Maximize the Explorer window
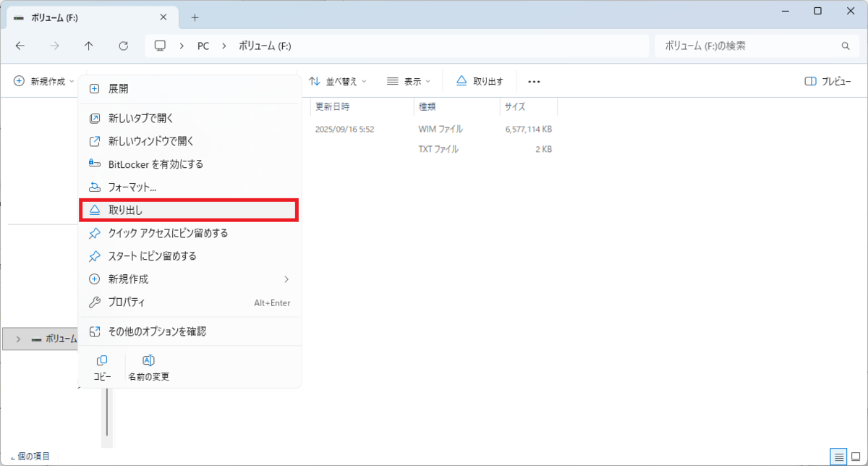Screen dimensions: 868x466 (817, 11)
